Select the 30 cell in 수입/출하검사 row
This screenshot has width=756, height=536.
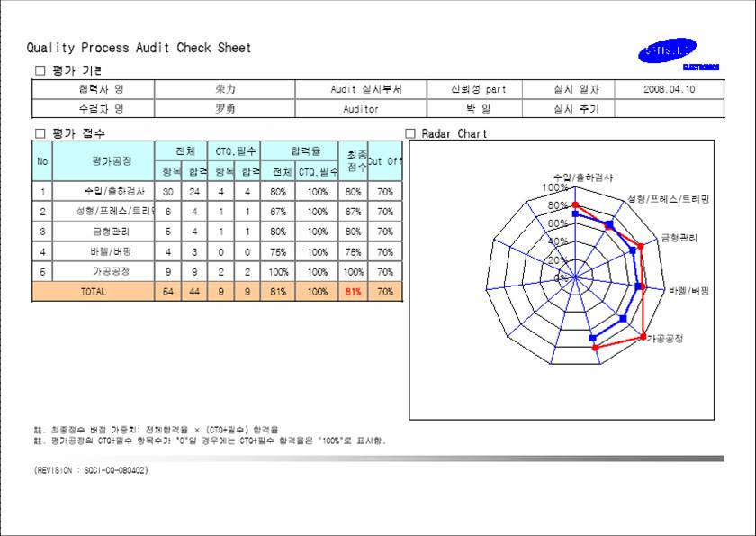coord(167,192)
